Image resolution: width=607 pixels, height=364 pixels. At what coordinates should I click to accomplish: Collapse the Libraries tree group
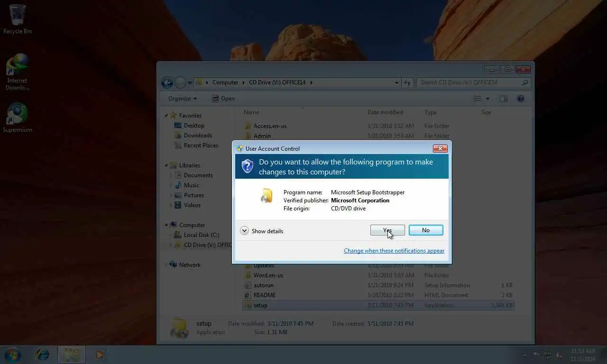[x=166, y=165]
